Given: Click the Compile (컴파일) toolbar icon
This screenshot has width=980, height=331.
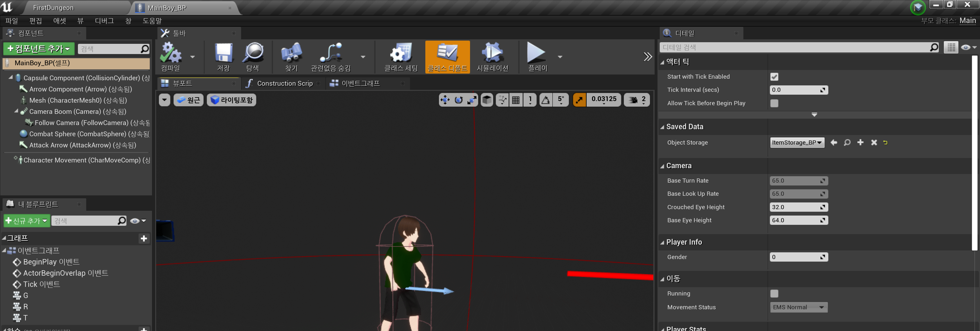Looking at the screenshot, I should (x=171, y=54).
